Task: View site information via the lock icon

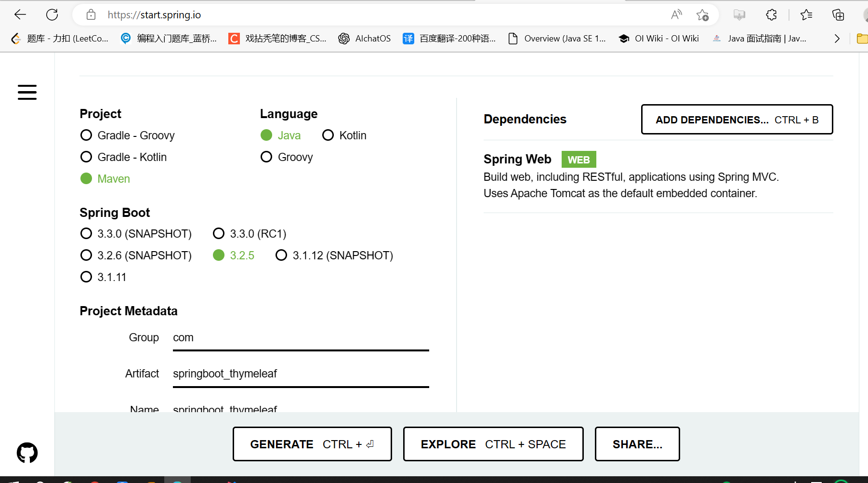Action: (91, 15)
